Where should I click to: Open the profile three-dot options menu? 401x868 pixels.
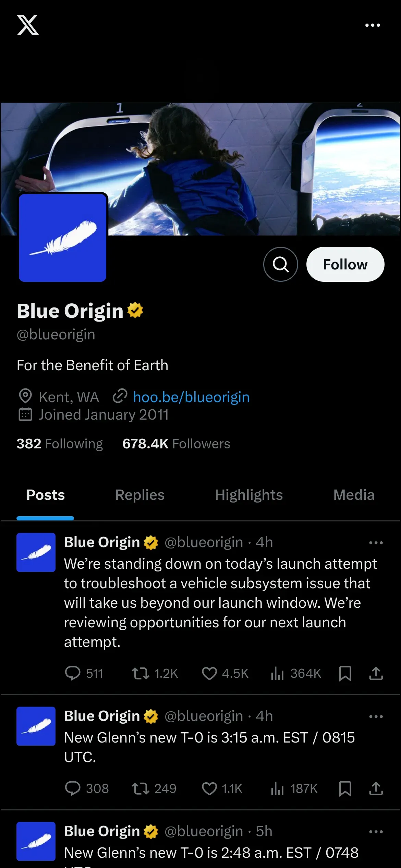pyautogui.click(x=373, y=25)
